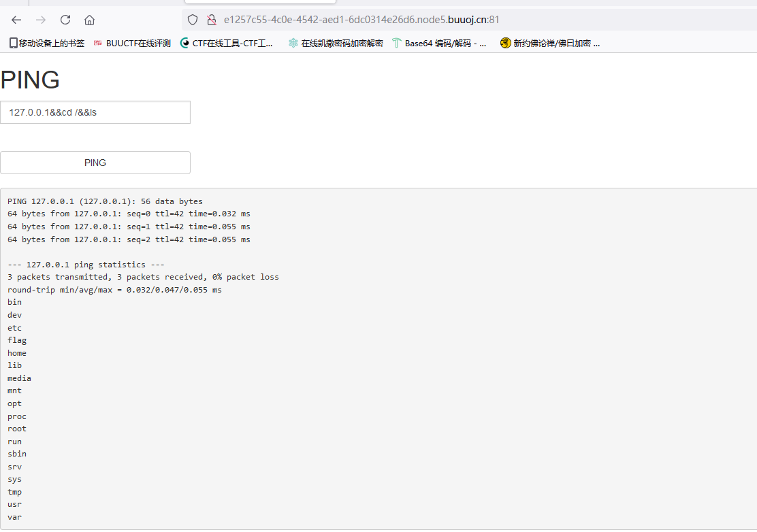Click the Caesar cipher bookmark favicon
The height and width of the screenshot is (532, 757).
(293, 44)
